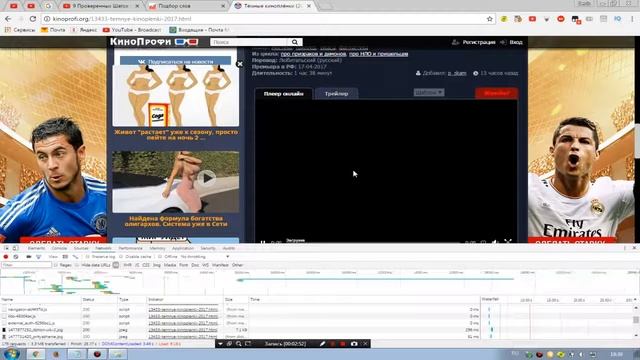Open the Security tab in DevTools
Image resolution: width=640 pixels, height=360 pixels.
[208, 248]
